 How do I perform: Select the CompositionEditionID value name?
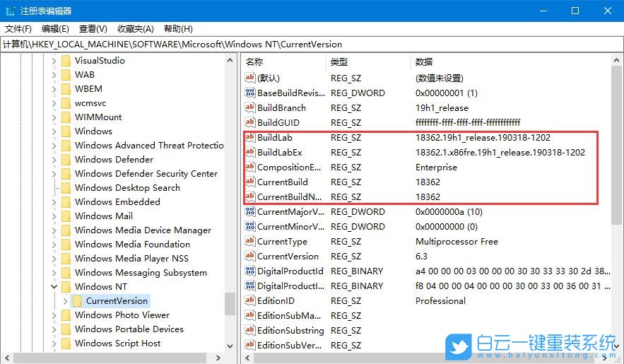[x=289, y=167]
